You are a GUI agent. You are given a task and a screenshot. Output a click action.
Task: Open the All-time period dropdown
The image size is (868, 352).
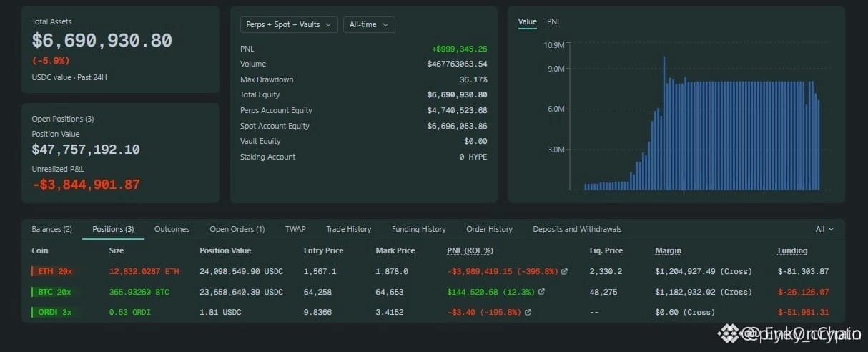369,24
